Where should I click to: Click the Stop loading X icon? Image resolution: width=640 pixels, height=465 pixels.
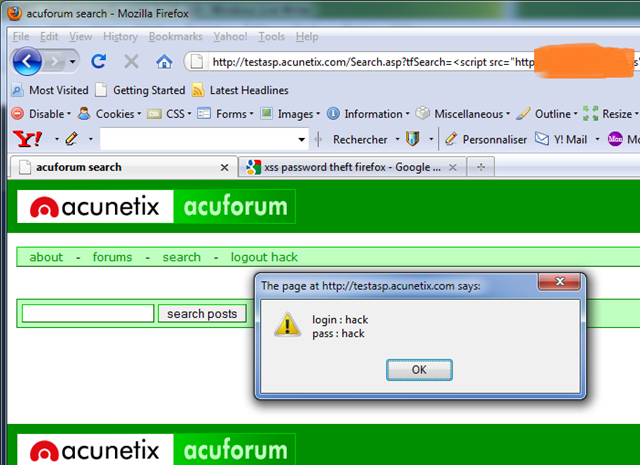[x=131, y=62]
